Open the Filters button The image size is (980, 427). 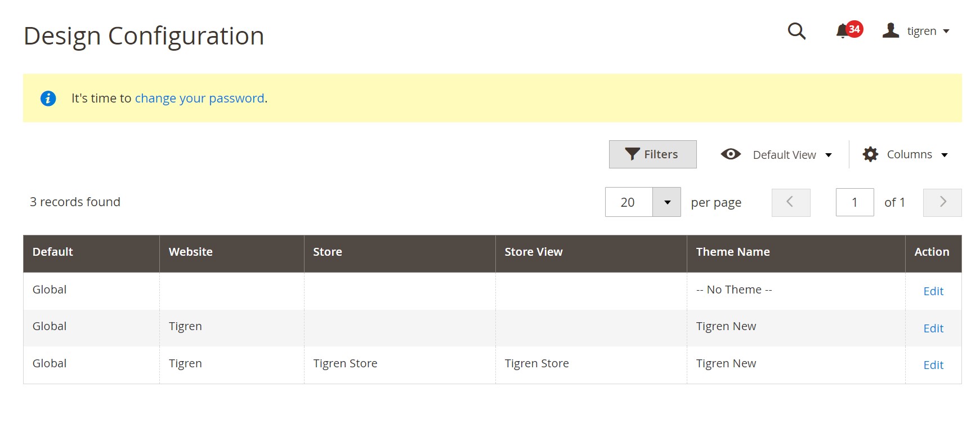coord(652,154)
